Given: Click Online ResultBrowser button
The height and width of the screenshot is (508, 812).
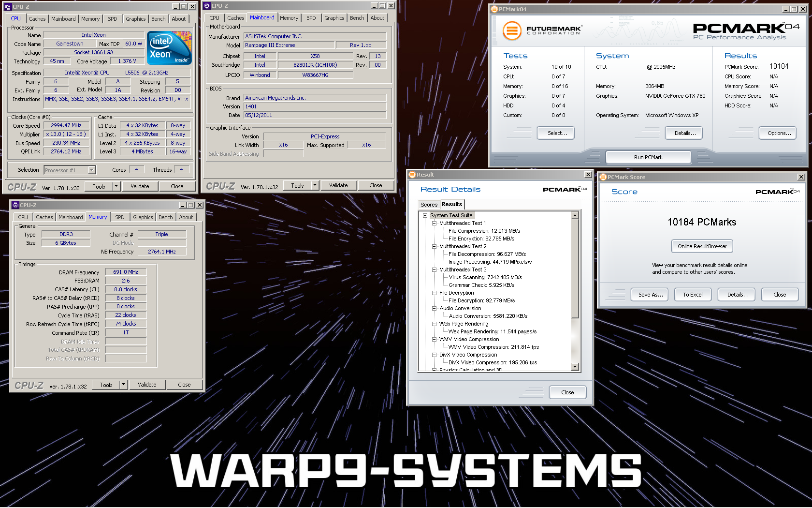Looking at the screenshot, I should click(702, 246).
